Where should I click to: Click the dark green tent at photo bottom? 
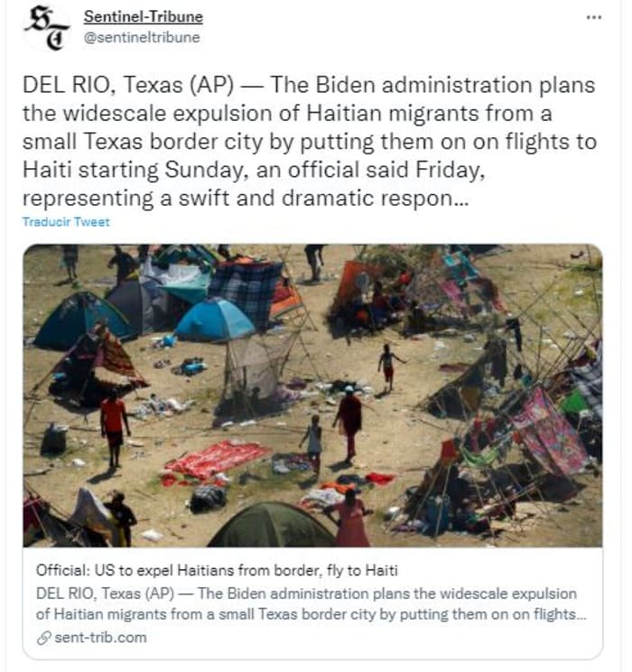(272, 525)
